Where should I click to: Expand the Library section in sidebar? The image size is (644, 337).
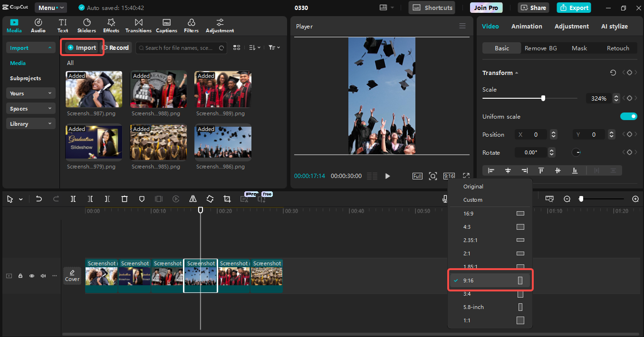[x=31, y=124]
